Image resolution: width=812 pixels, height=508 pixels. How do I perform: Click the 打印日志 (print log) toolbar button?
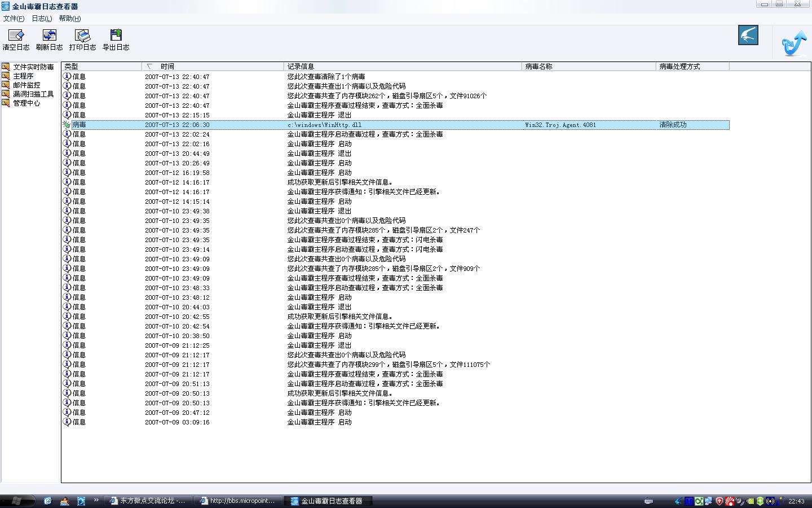(82, 40)
